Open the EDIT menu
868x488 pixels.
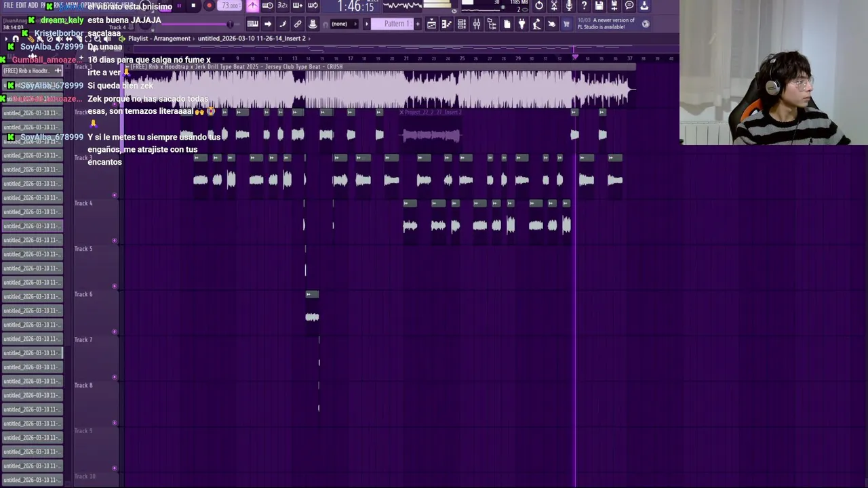pyautogui.click(x=22, y=5)
